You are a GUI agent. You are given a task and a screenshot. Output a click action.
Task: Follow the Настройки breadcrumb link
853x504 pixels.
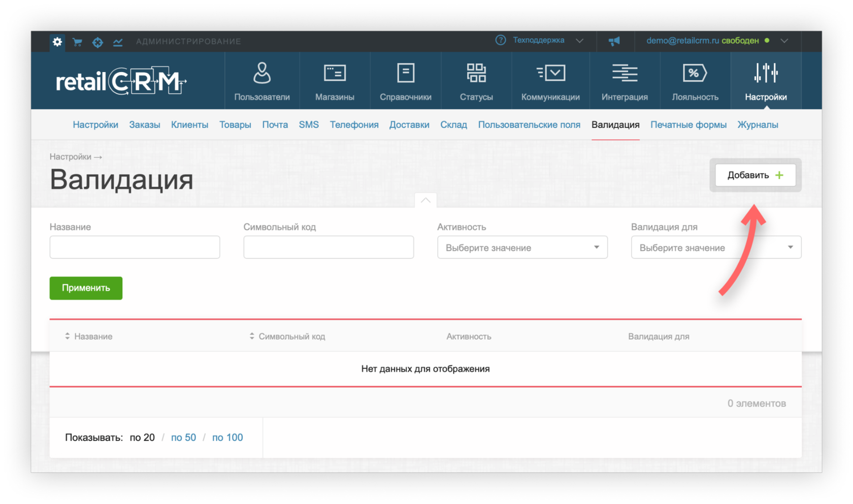(x=71, y=157)
